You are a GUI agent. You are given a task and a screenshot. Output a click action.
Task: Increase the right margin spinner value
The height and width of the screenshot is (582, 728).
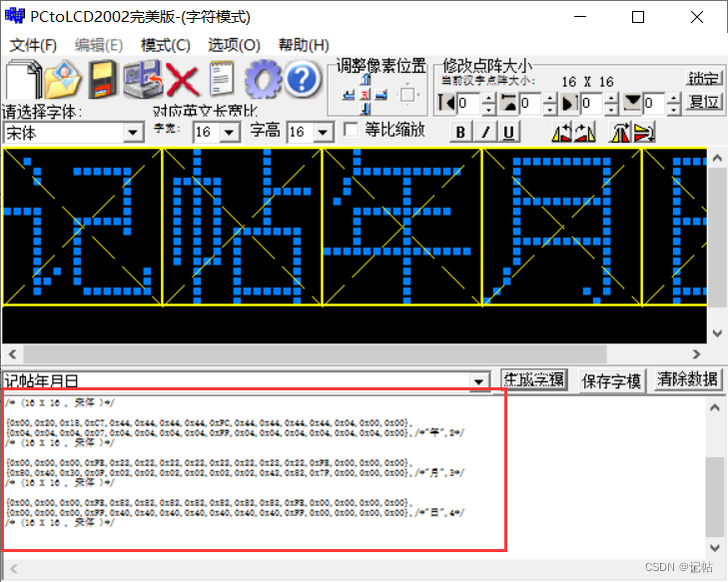tap(612, 97)
